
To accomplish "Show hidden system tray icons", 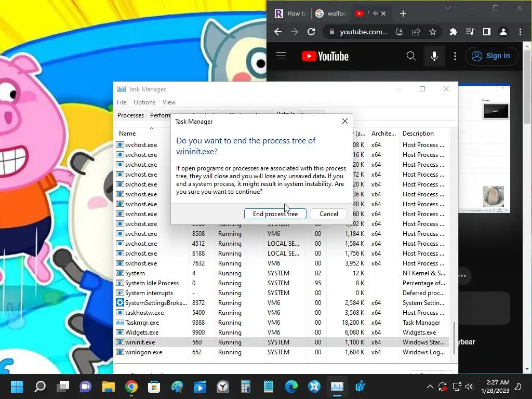I will (x=430, y=387).
